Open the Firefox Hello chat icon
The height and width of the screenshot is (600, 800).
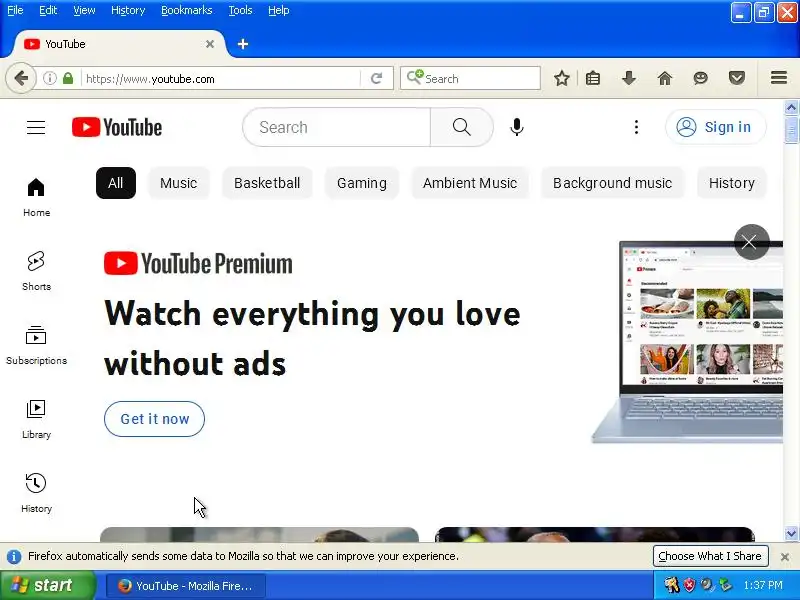[x=701, y=79]
